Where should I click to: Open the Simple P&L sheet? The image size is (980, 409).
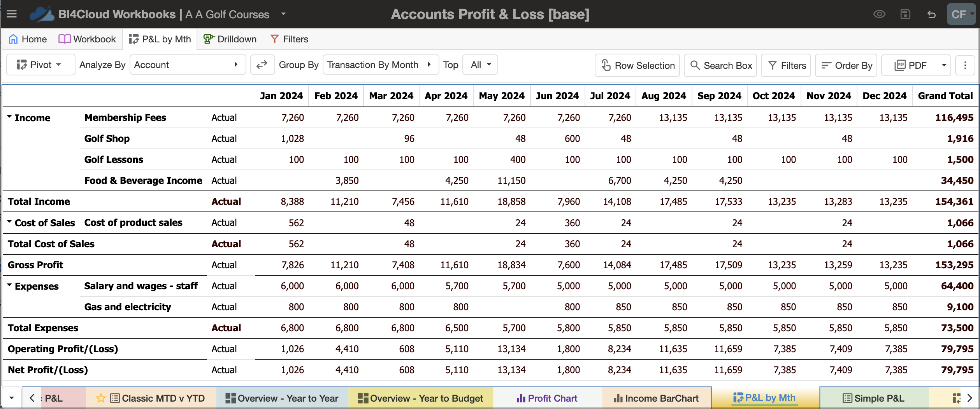[x=874, y=399]
